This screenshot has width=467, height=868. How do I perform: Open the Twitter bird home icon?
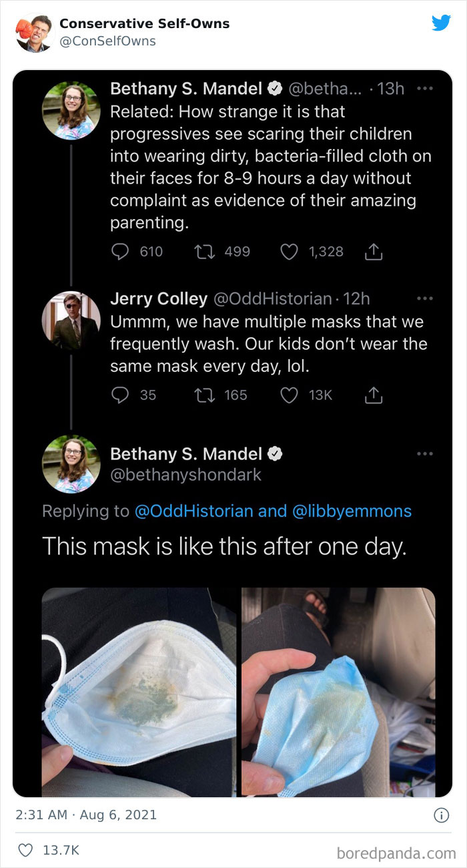tap(442, 23)
